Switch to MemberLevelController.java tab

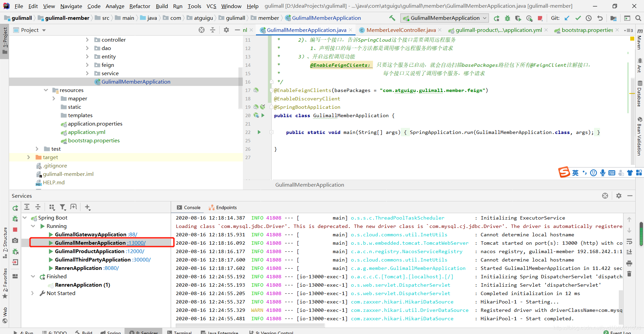point(401,30)
